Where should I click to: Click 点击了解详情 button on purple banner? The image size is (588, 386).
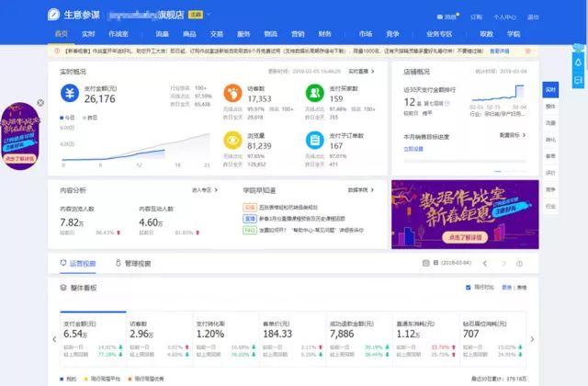click(465, 237)
